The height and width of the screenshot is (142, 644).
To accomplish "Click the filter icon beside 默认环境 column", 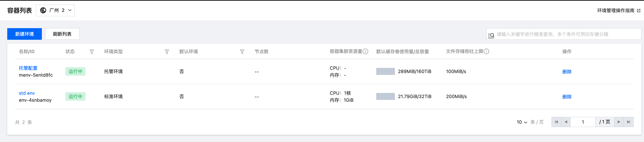I will click(x=242, y=52).
